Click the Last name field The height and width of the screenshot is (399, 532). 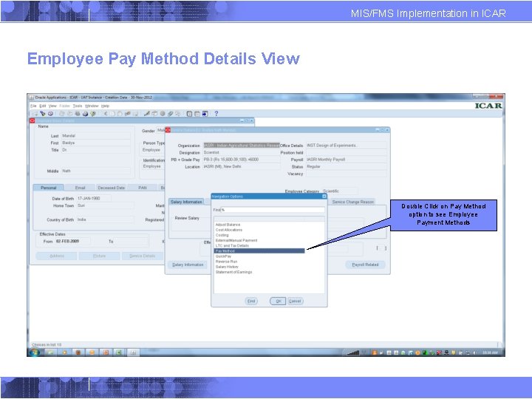point(95,136)
